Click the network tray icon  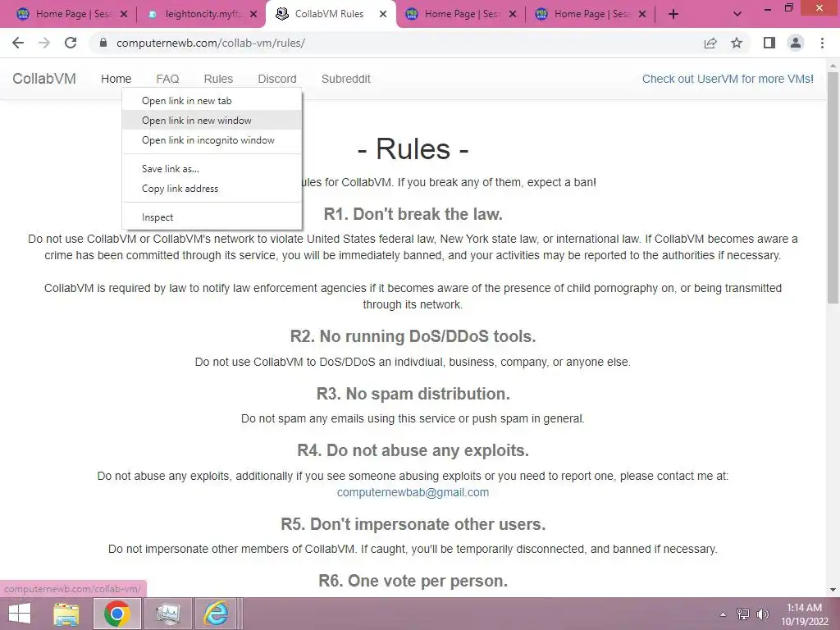click(743, 614)
